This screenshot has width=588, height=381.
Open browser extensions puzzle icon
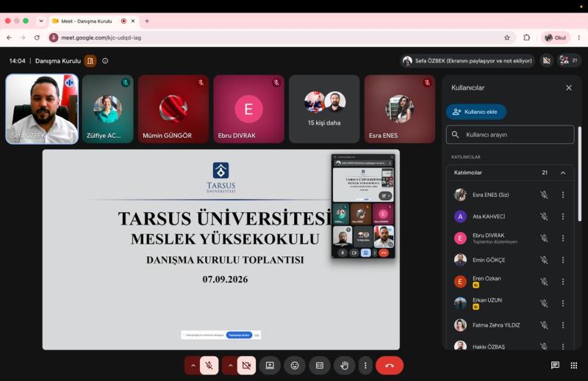[x=526, y=37]
